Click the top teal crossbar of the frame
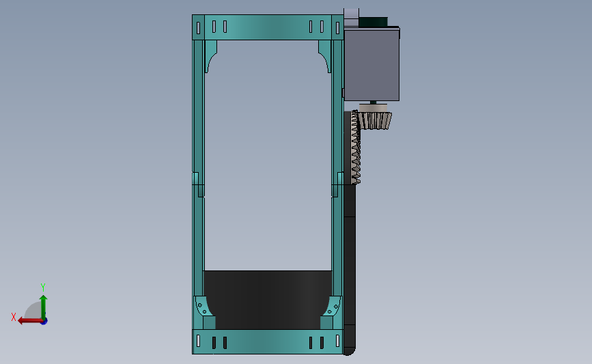592x364 pixels. [268, 27]
